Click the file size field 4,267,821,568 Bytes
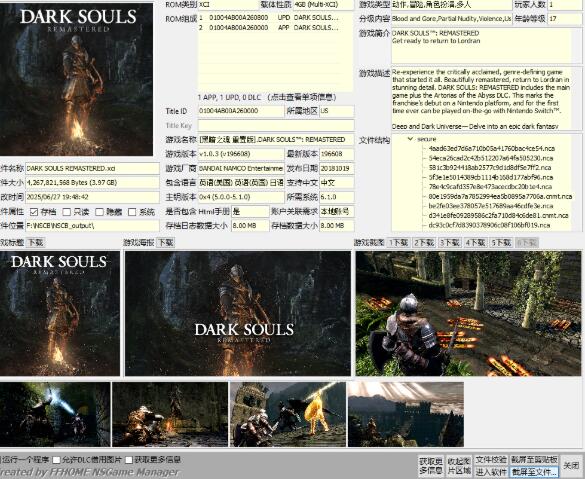 [92, 182]
